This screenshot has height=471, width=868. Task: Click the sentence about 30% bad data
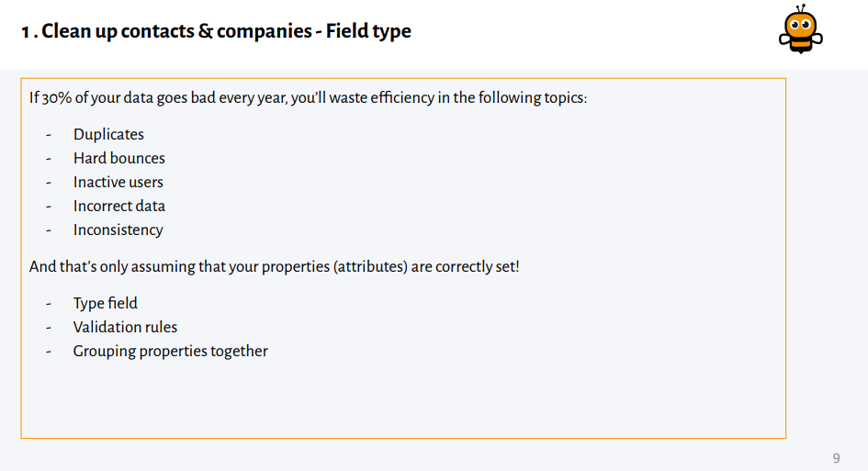[x=308, y=97]
